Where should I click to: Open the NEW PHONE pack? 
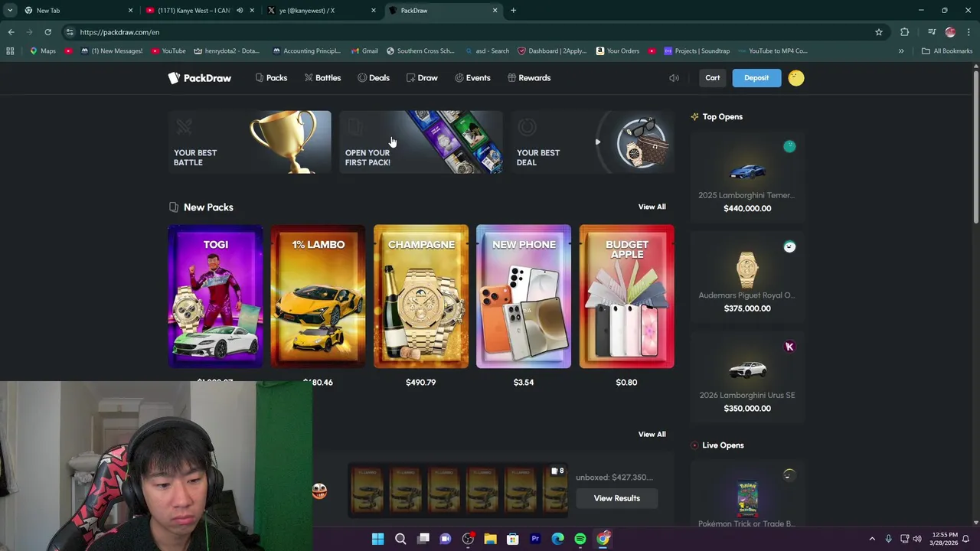pyautogui.click(x=524, y=296)
